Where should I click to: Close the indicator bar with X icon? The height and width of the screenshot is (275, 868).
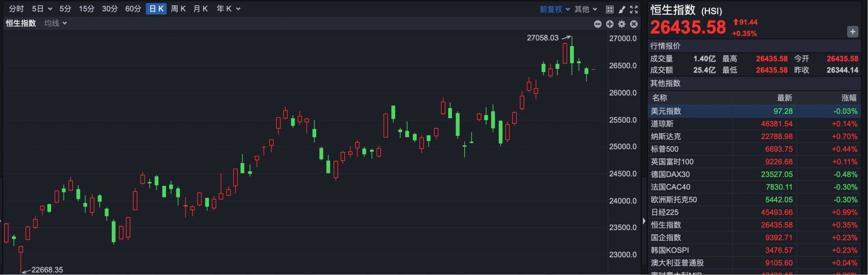(634, 24)
